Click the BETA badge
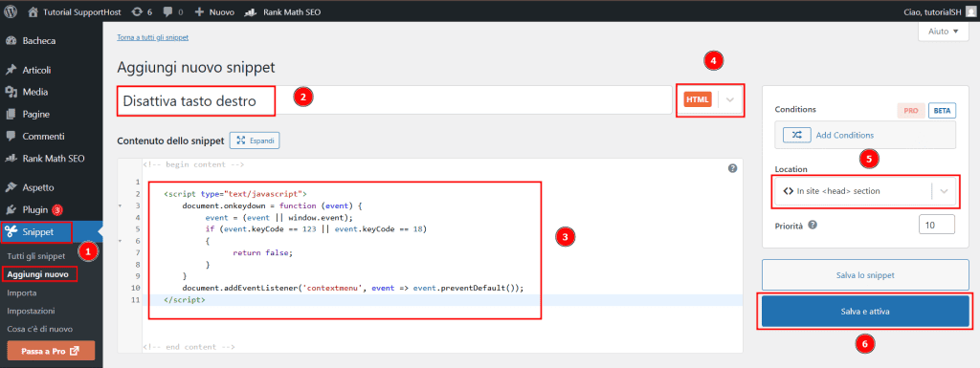 [x=942, y=111]
